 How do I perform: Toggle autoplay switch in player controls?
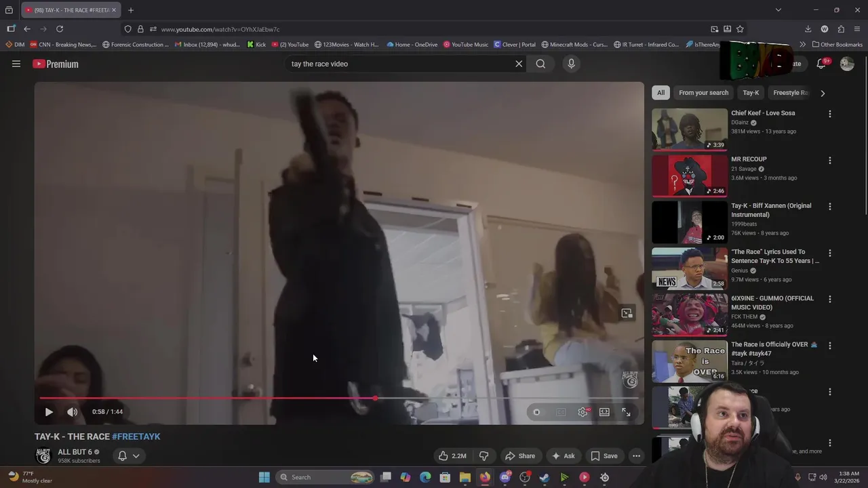[x=536, y=412]
